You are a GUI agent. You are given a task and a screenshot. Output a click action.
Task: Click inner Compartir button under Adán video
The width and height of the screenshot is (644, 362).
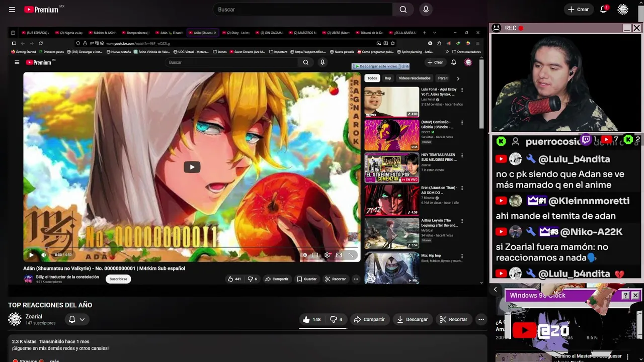coord(277,279)
